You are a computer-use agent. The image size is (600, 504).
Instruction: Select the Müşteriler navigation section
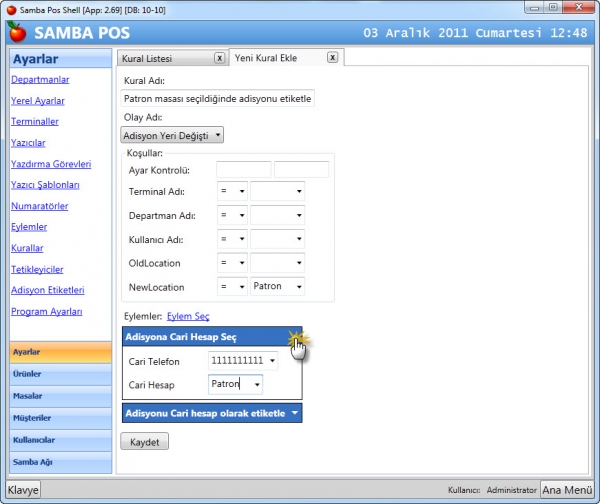(61, 418)
